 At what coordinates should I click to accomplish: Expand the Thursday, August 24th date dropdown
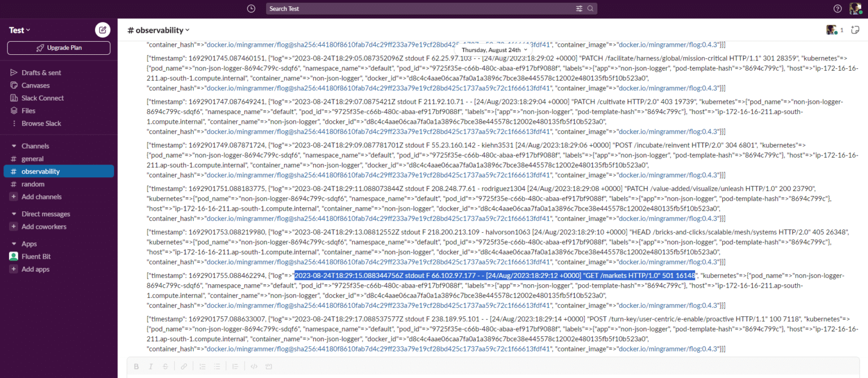point(493,50)
